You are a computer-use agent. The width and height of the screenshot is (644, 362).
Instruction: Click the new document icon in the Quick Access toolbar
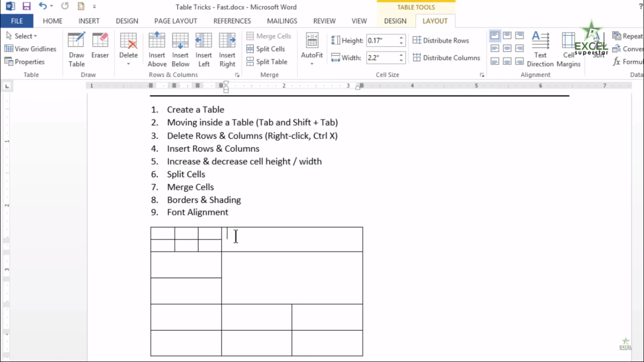(x=81, y=7)
